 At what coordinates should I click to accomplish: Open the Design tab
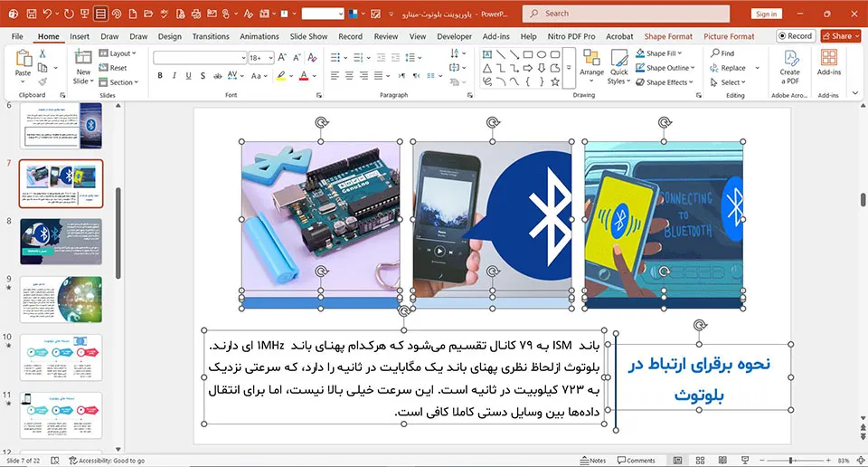click(169, 36)
